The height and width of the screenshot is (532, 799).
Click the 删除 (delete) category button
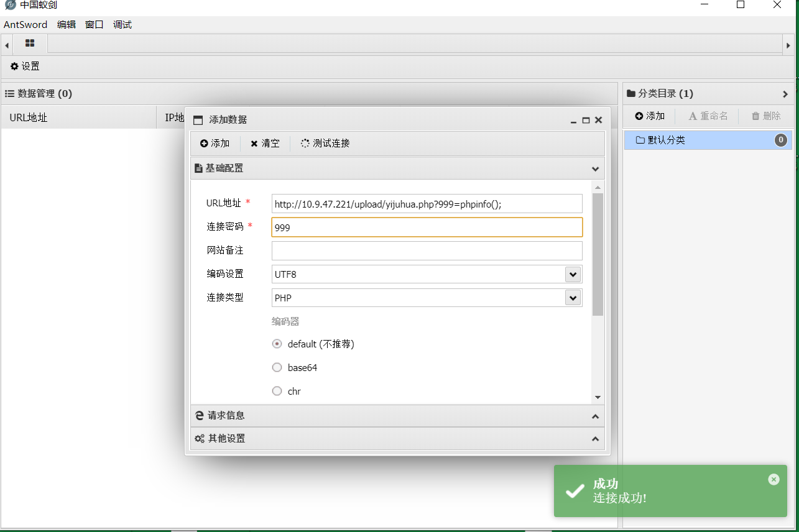pos(766,116)
